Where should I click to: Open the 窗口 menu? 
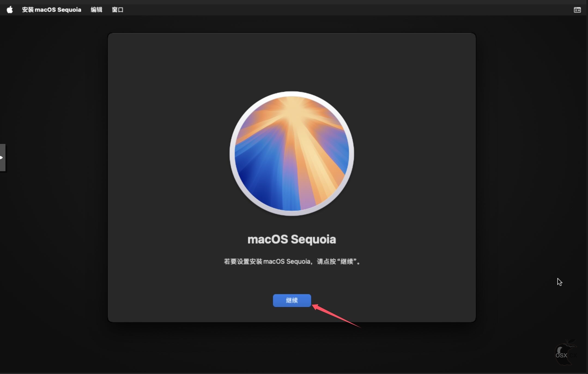pyautogui.click(x=118, y=10)
